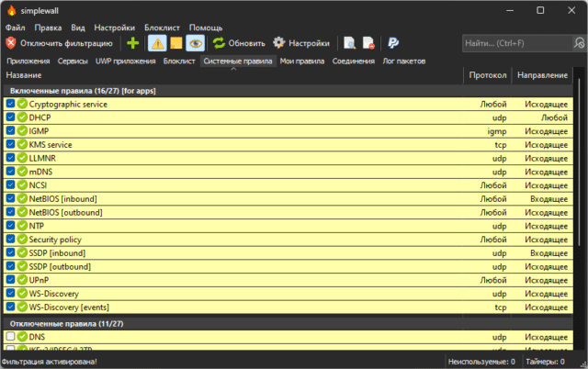
Task: Click the clear log page icon with red mark
Action: (368, 43)
